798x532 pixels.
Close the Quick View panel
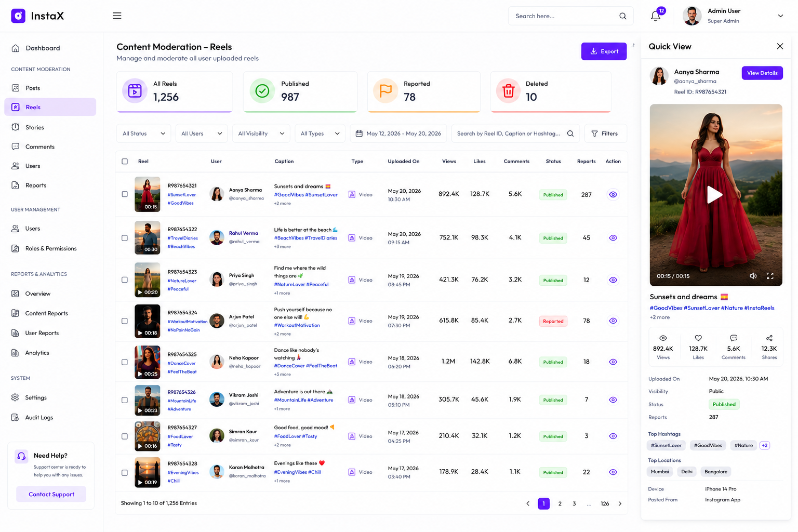[780, 46]
